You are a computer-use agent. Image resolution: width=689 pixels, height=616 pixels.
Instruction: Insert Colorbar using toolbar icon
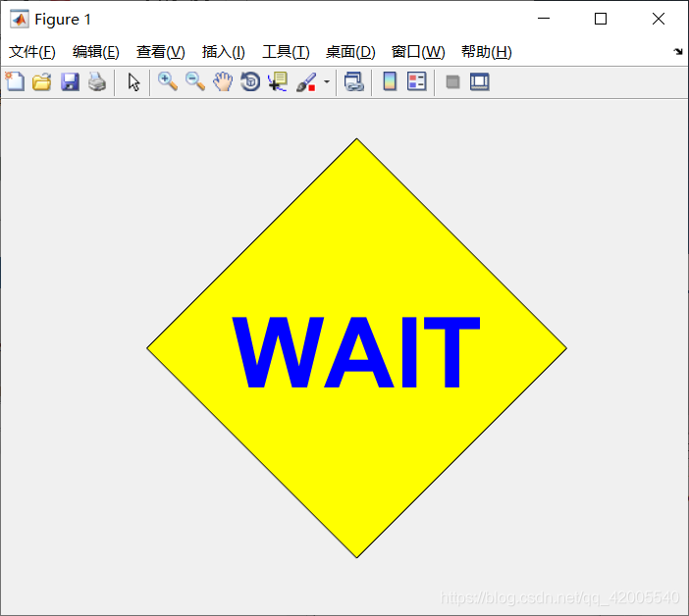[390, 81]
